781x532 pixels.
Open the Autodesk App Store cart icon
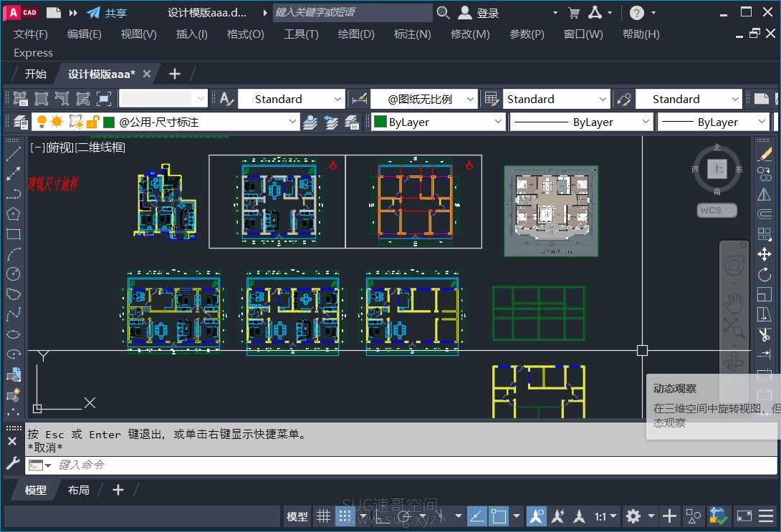point(574,13)
